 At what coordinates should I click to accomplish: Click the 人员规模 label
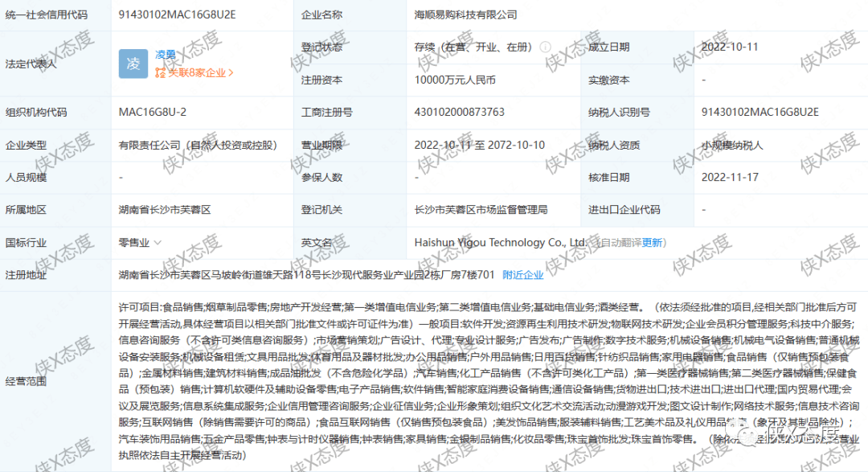tap(26, 177)
